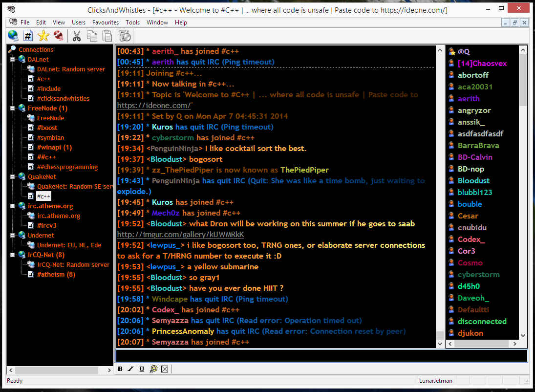Click the hash channel icon in toolbar
The height and width of the screenshot is (392, 535).
28,36
